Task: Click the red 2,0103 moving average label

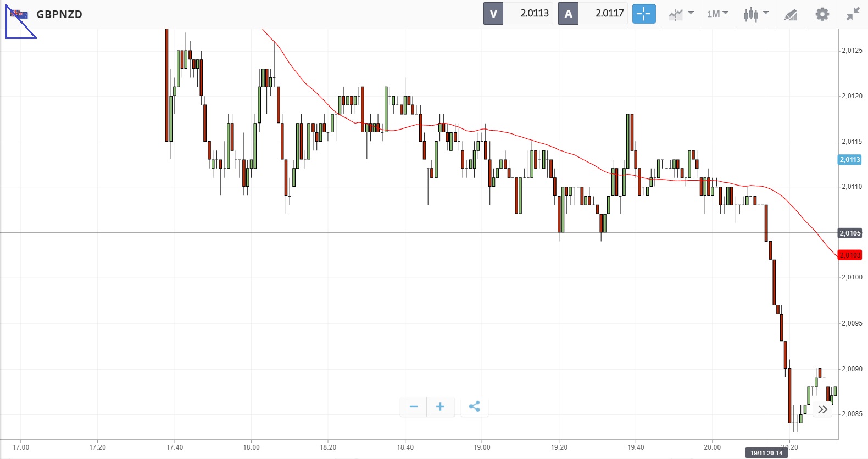Action: (850, 255)
